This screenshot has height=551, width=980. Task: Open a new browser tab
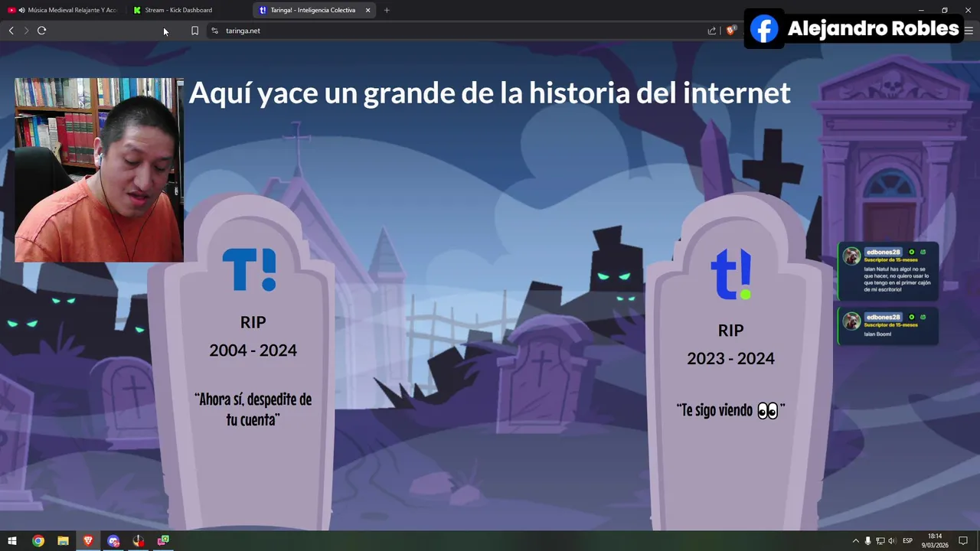pyautogui.click(x=387, y=10)
